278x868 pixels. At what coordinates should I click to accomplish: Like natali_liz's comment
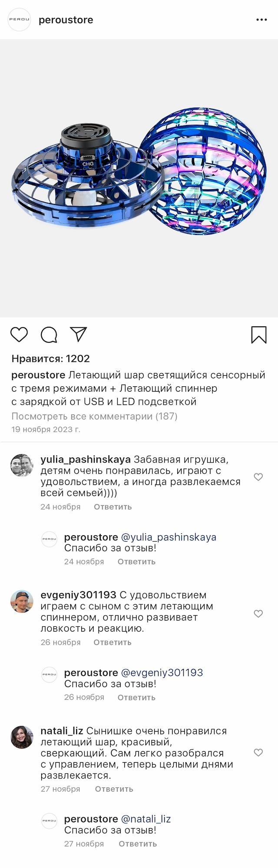(258, 753)
